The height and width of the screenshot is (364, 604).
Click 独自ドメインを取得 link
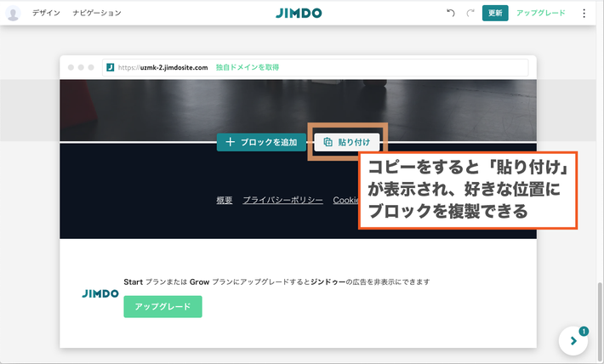(248, 67)
